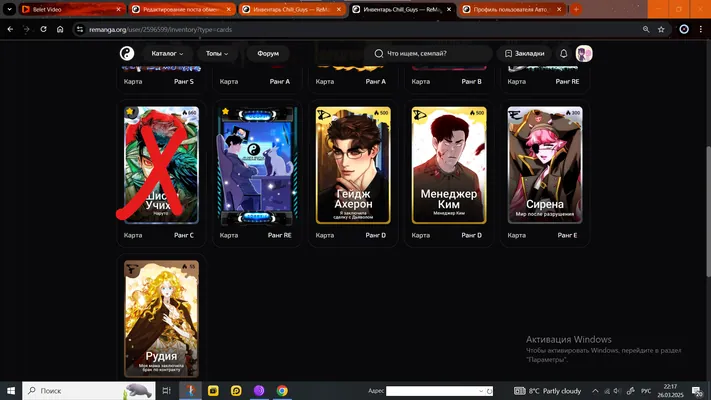711x400 pixels.
Task: Open the browser three-dot menu
Action: [701, 29]
